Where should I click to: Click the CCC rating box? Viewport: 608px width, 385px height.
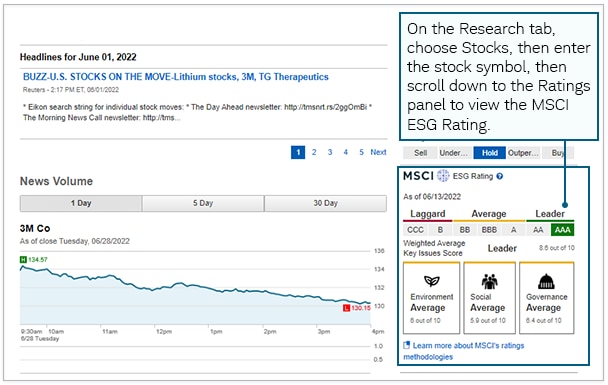click(x=415, y=230)
